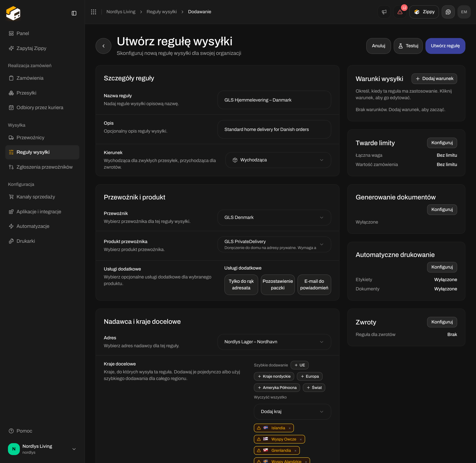Go to Przesyłki
Screen dimensions: 476x463
[x=42, y=93]
